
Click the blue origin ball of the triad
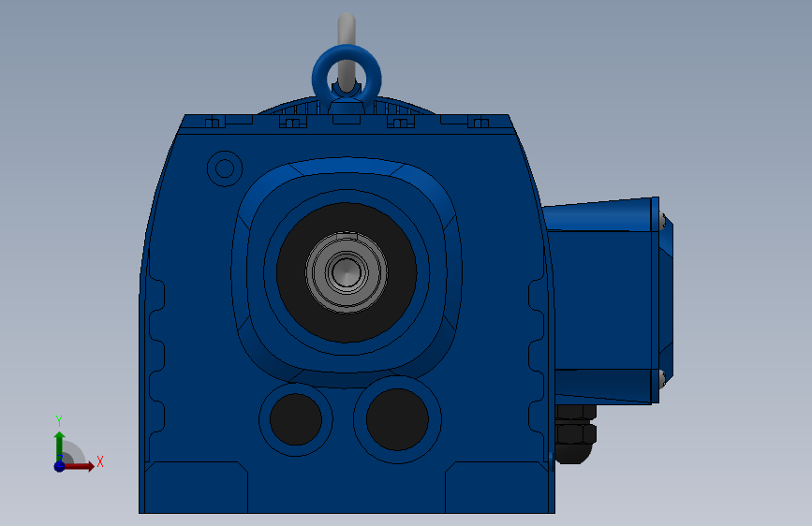click(59, 466)
